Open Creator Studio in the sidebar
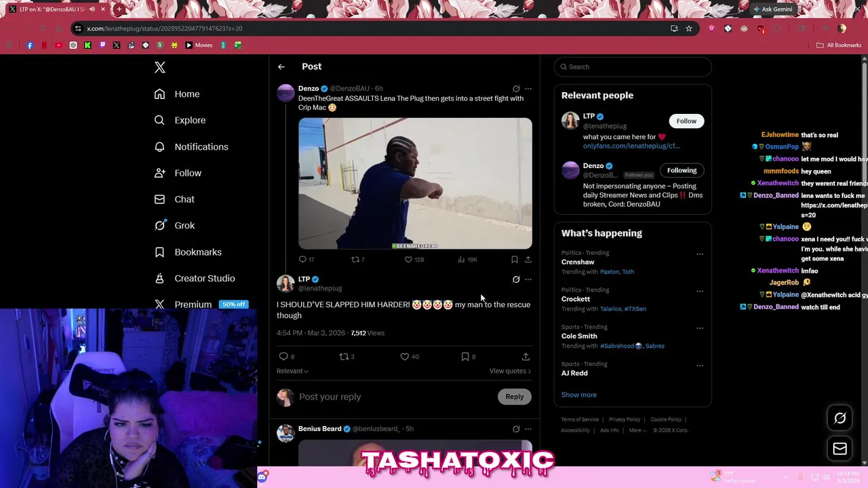The height and width of the screenshot is (488, 868). pos(195,279)
